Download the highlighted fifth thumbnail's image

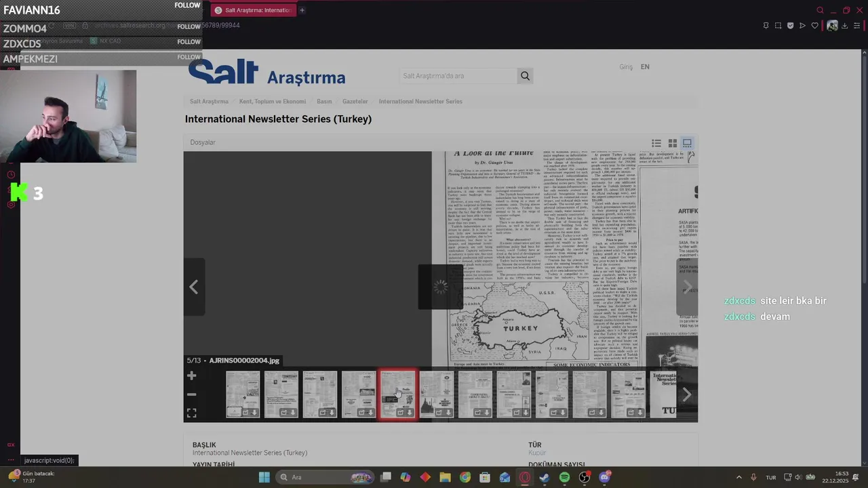tap(410, 413)
